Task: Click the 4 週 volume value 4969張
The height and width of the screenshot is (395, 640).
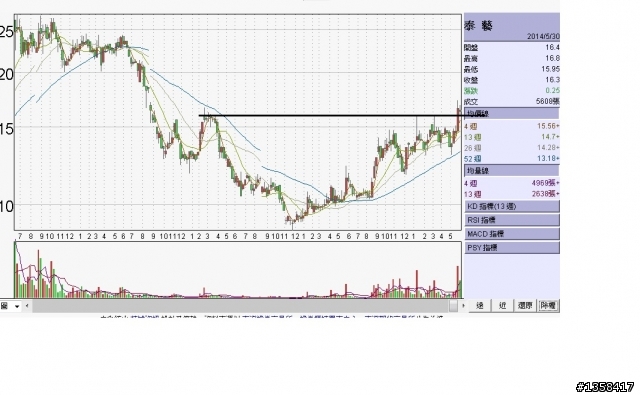Action: [x=546, y=183]
